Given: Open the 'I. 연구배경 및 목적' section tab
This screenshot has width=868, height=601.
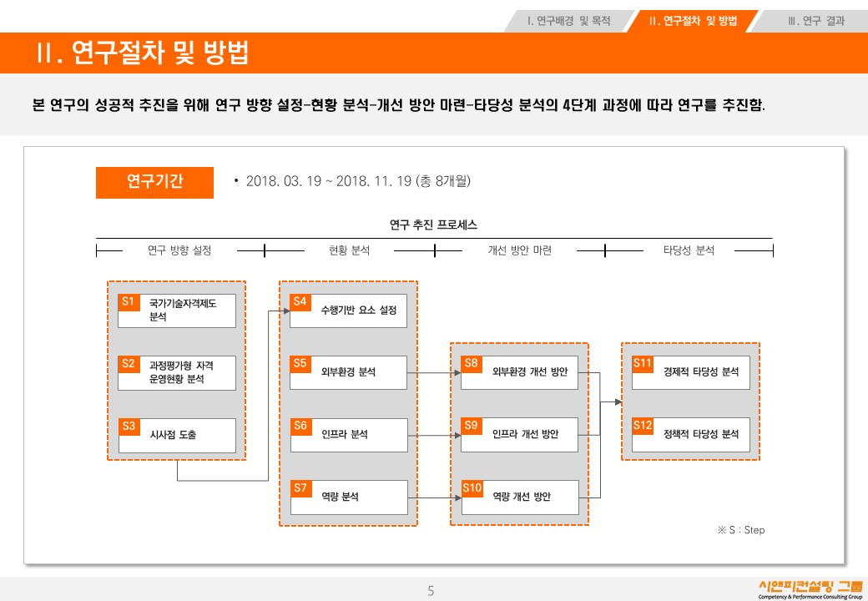Looking at the screenshot, I should (569, 21).
